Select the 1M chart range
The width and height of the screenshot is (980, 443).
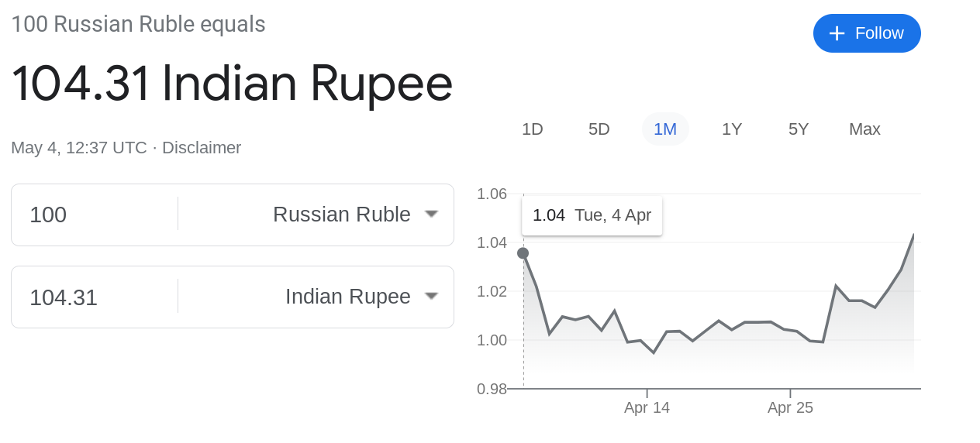665,129
